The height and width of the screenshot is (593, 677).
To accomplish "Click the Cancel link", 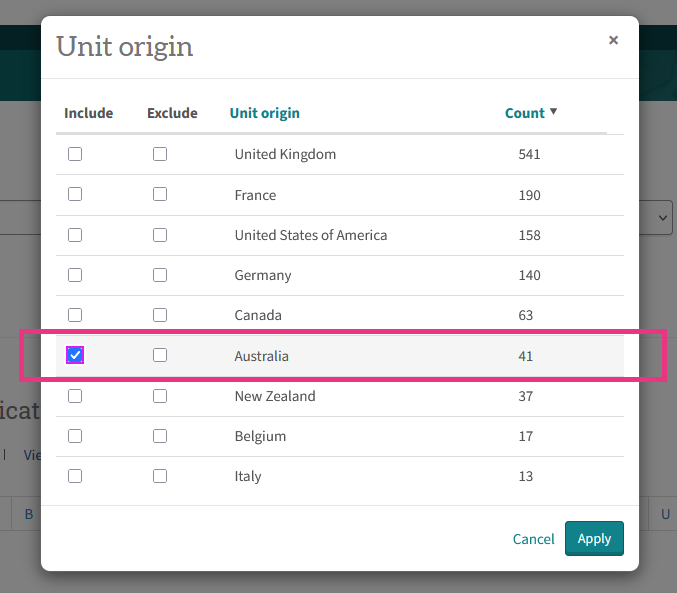I will click(533, 539).
